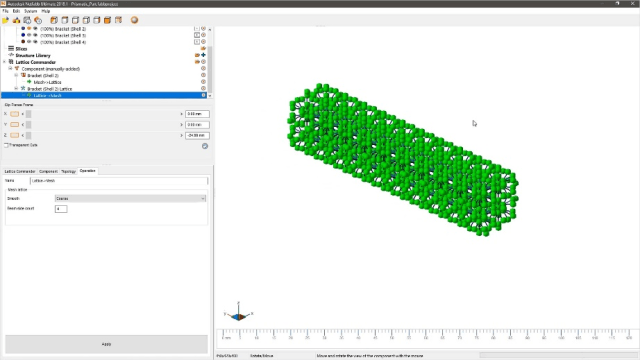Click the remove icon on Bracket (Shell 2) Lattice row

[203, 88]
